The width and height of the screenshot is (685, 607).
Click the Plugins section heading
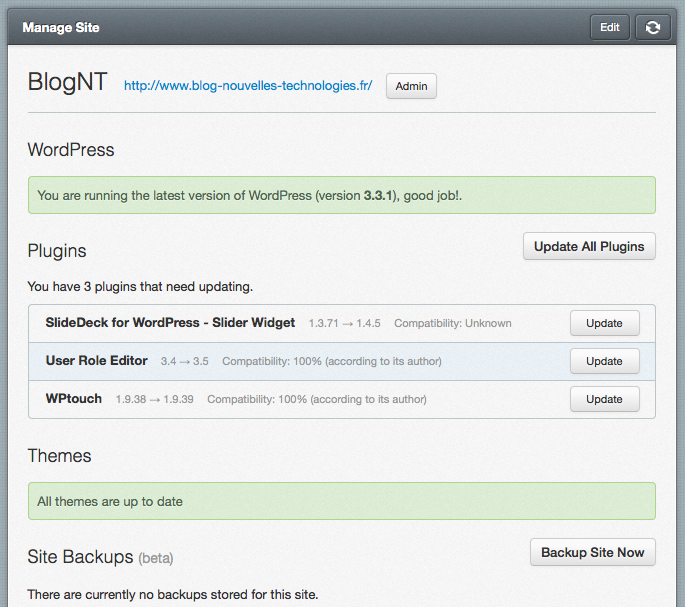click(57, 251)
